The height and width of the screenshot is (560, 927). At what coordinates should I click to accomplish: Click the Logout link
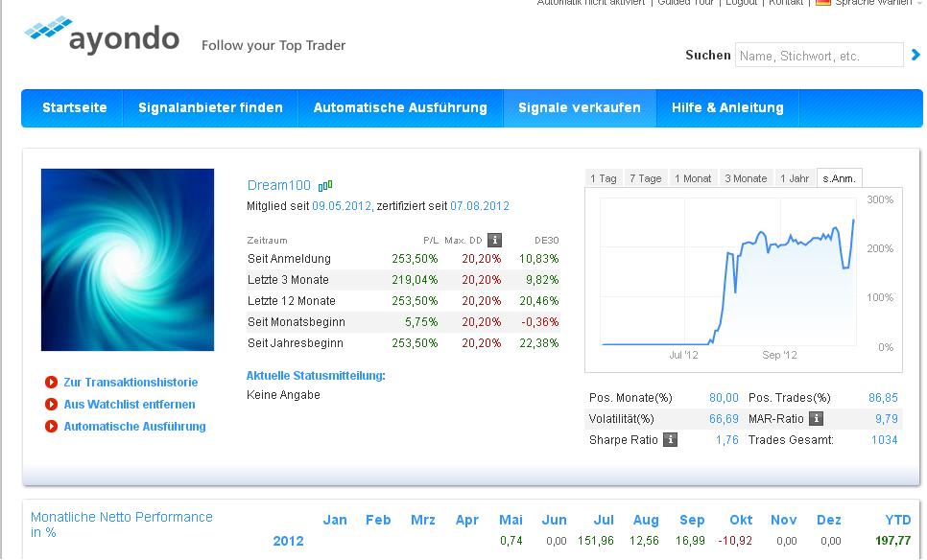741,3
